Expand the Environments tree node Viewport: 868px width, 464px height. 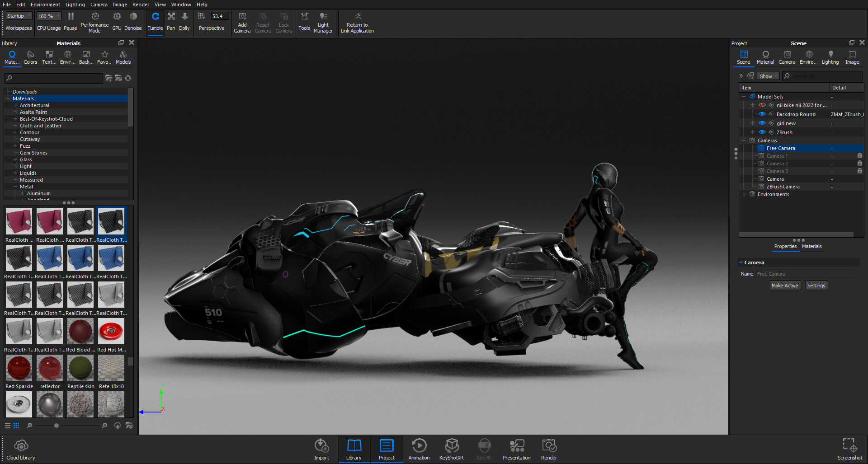(x=744, y=194)
